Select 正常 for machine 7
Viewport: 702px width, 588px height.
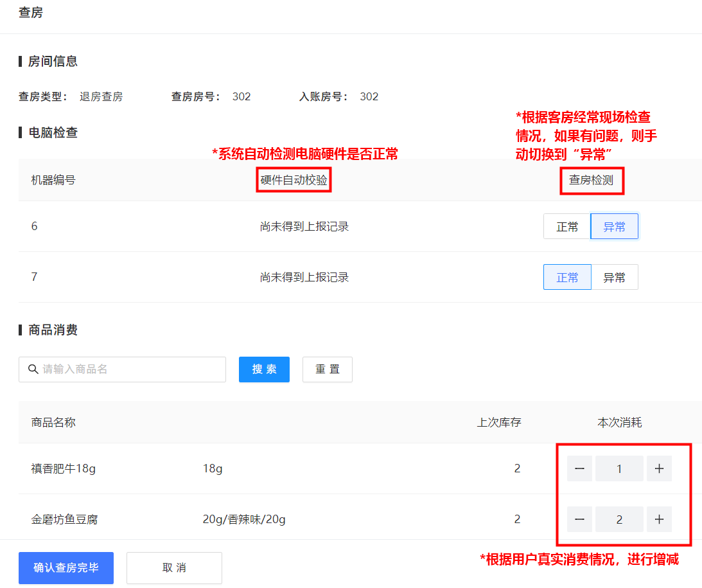pos(567,277)
